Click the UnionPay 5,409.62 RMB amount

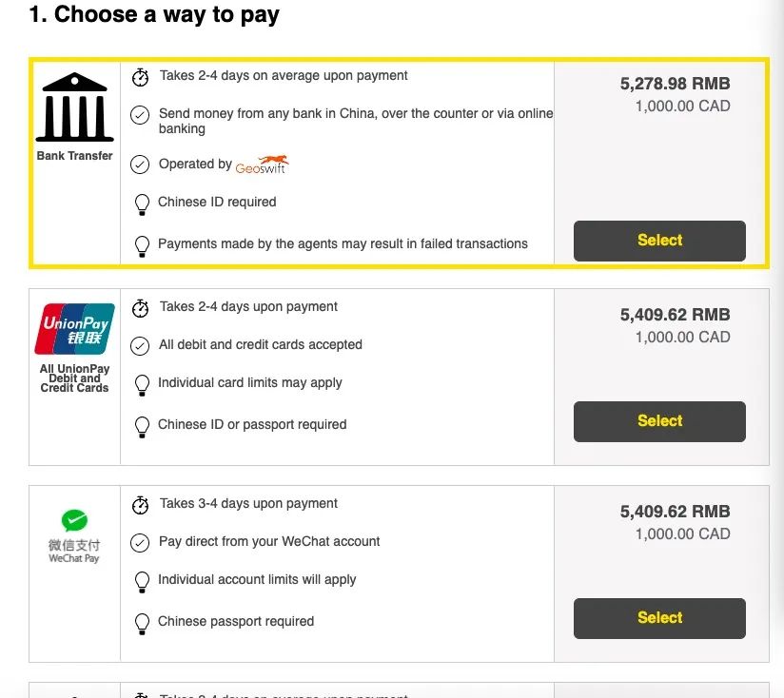point(675,315)
